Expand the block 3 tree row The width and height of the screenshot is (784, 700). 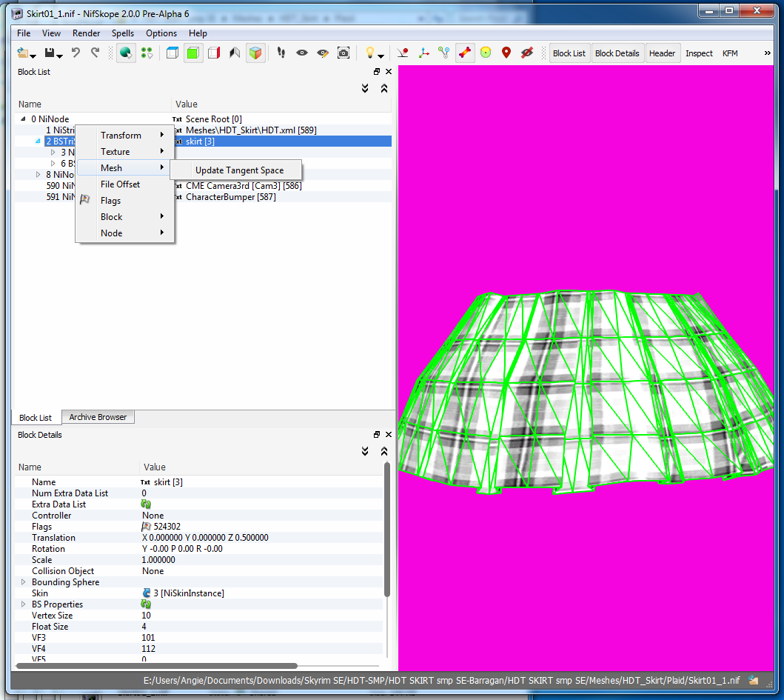point(53,152)
